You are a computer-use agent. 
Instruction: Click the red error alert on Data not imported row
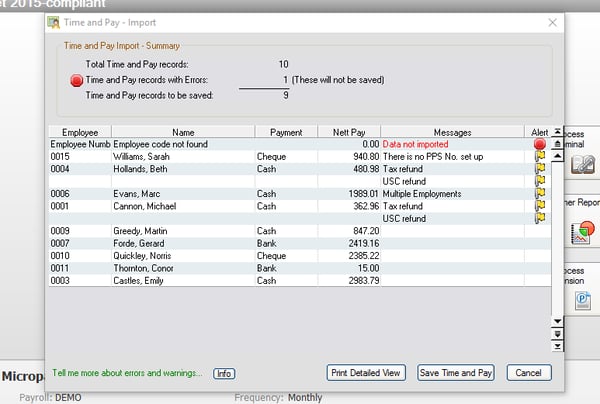540,144
